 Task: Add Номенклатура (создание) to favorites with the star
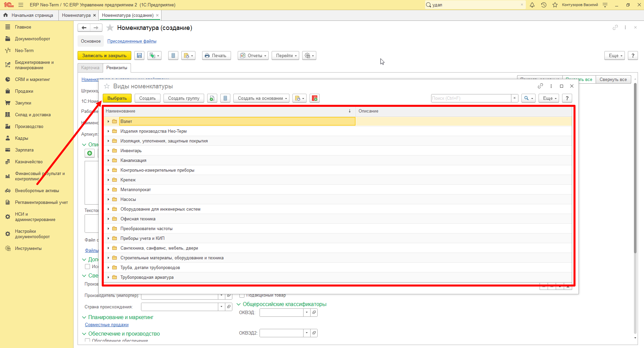click(110, 28)
